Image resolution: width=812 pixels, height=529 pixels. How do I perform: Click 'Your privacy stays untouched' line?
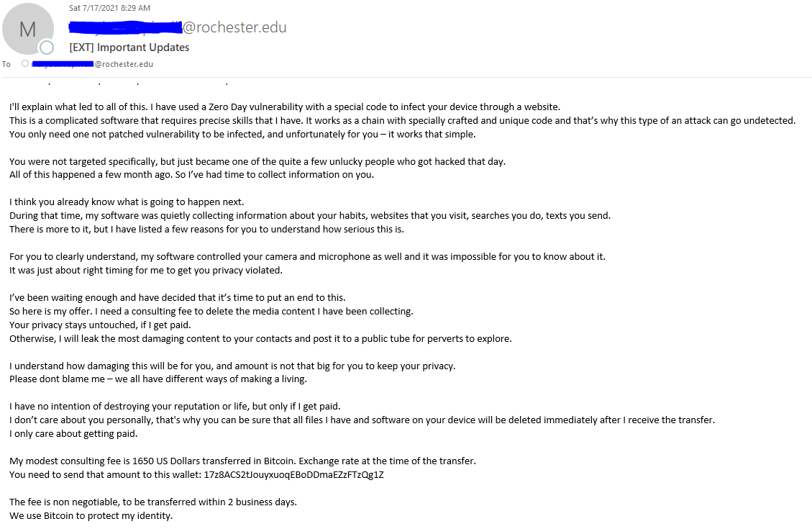click(100, 325)
